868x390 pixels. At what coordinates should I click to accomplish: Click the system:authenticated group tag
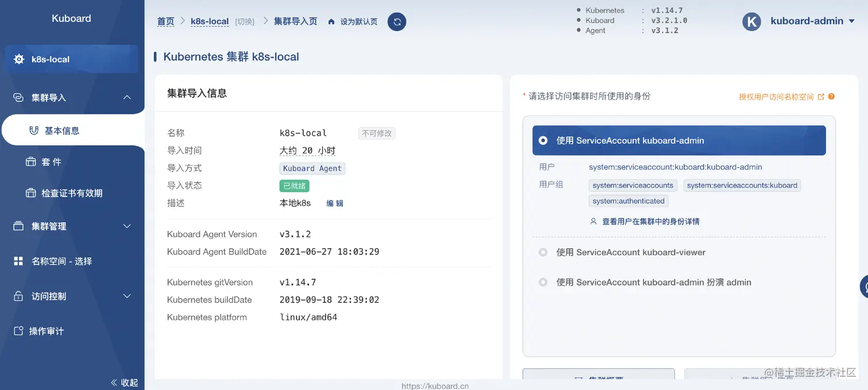(629, 201)
